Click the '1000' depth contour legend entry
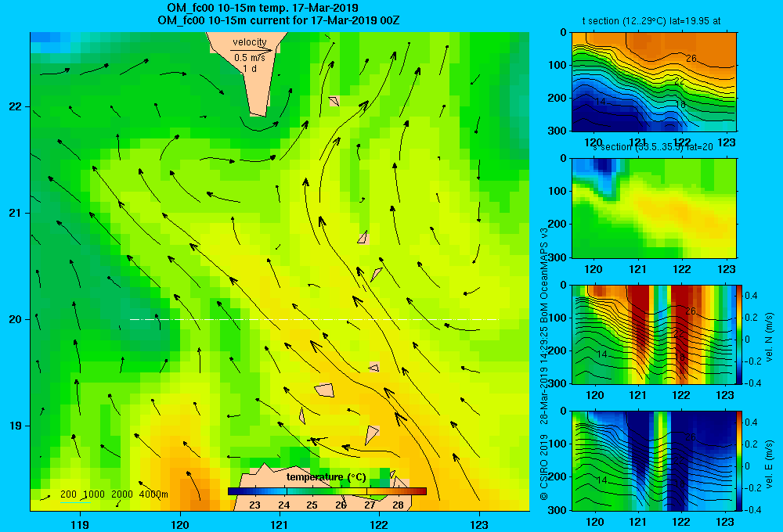The image size is (783, 532). (x=94, y=494)
